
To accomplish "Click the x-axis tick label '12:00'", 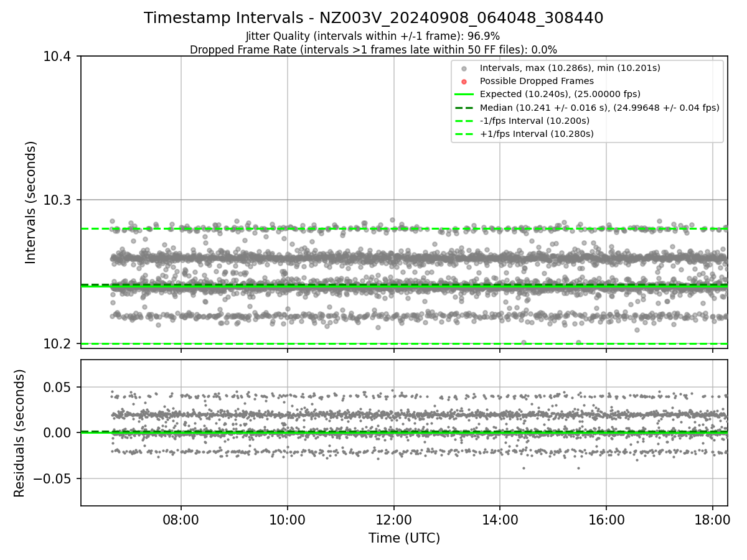I will click(393, 519).
